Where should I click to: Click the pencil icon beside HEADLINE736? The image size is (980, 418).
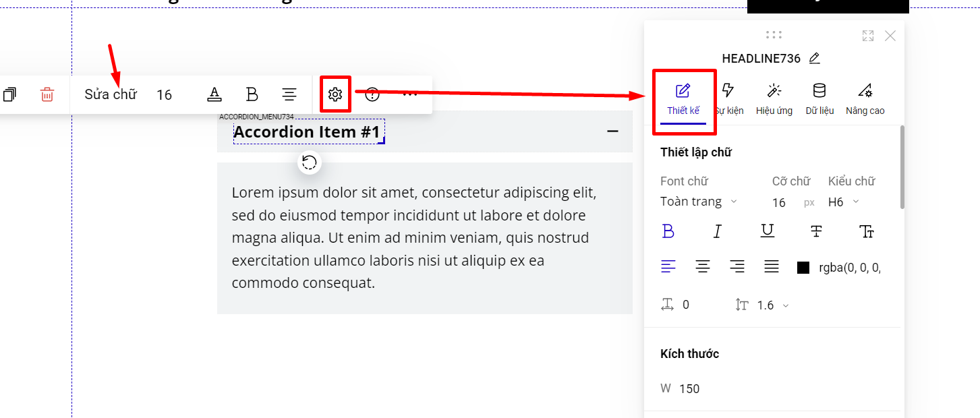point(815,59)
